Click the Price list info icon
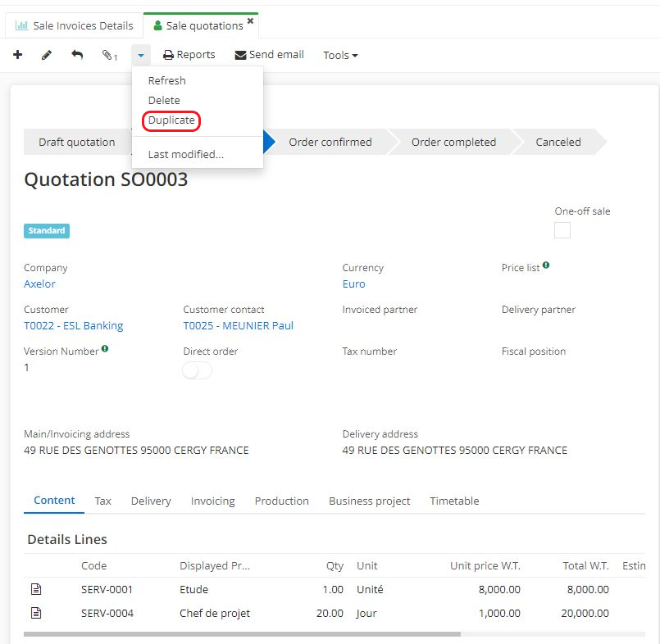Image resolution: width=660 pixels, height=644 pixels. 546,265
